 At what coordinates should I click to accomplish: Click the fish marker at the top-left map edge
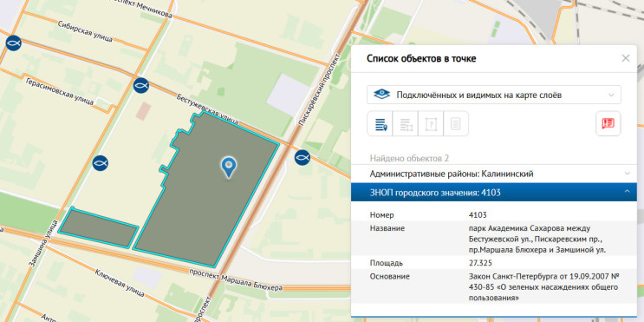tap(13, 43)
